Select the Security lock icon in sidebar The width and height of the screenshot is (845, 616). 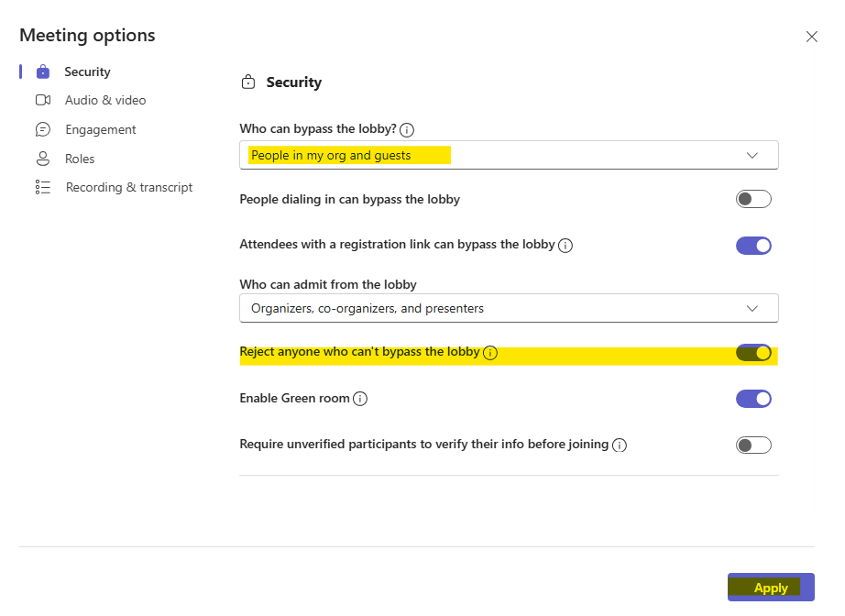coord(42,71)
